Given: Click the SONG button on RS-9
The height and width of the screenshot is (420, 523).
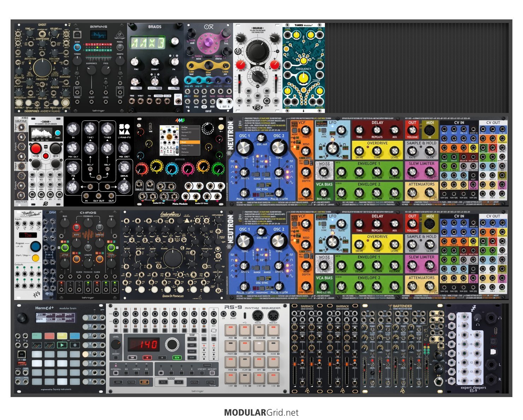Looking at the screenshot, I should 118,382.
